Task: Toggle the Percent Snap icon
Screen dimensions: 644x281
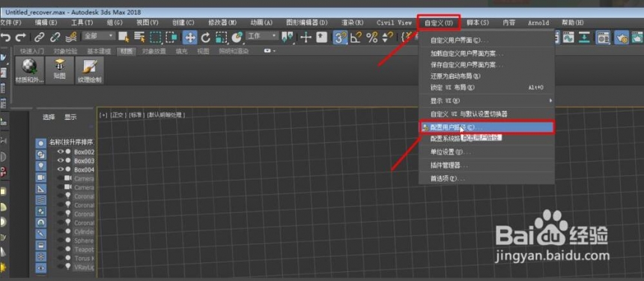Action: (x=372, y=37)
